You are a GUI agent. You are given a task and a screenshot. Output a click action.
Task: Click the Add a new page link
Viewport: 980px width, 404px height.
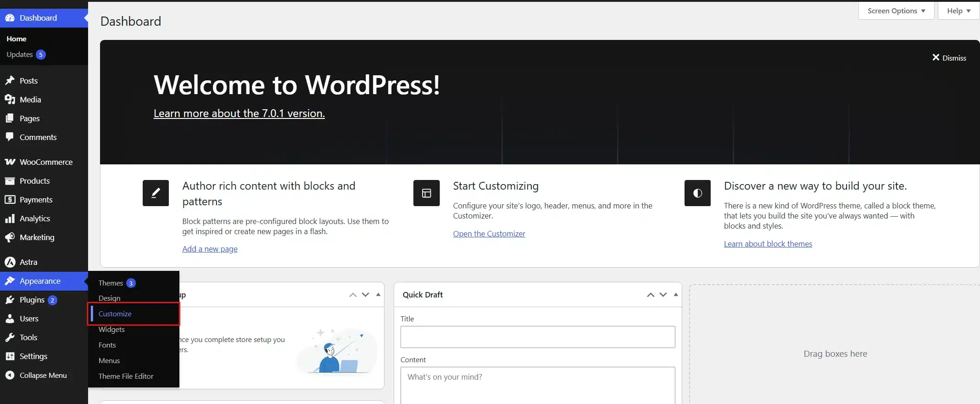[210, 249]
